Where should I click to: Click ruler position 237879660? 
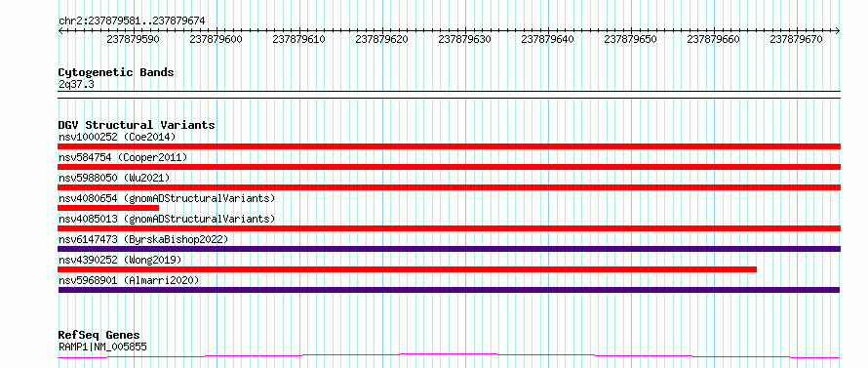[x=713, y=39]
